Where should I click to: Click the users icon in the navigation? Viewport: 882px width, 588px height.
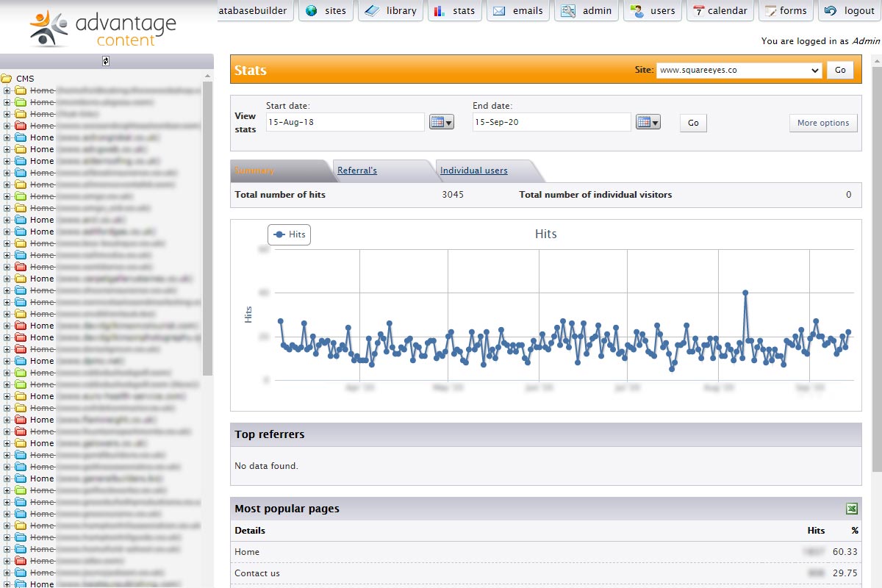[x=637, y=11]
